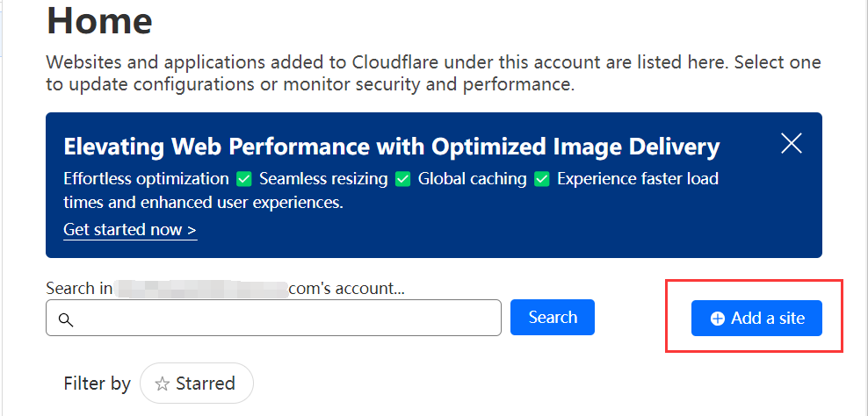Click the Home page heading

point(99,20)
